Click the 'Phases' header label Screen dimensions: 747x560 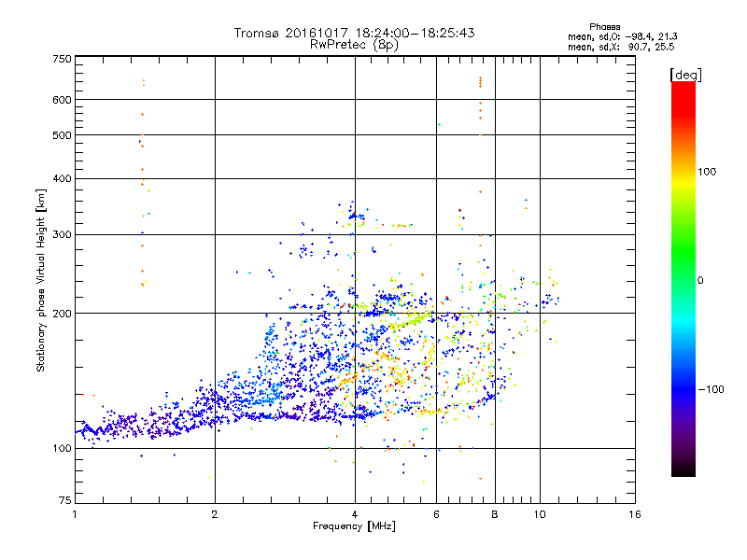[604, 27]
